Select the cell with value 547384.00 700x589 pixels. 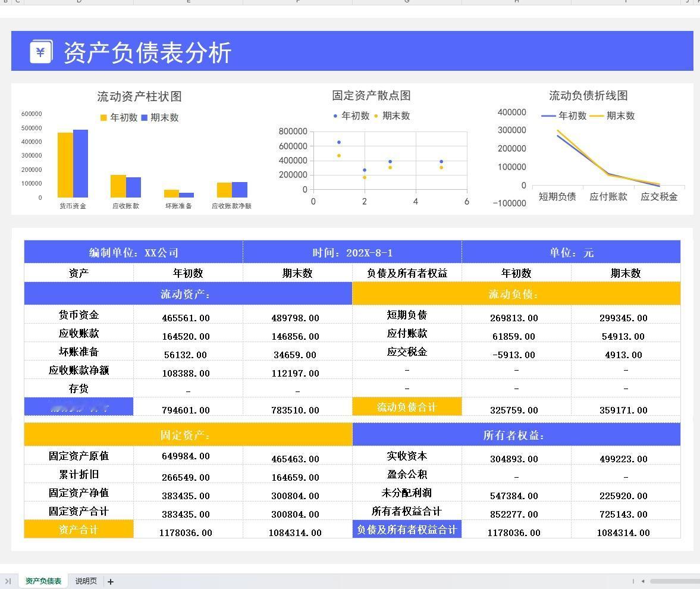click(x=516, y=492)
